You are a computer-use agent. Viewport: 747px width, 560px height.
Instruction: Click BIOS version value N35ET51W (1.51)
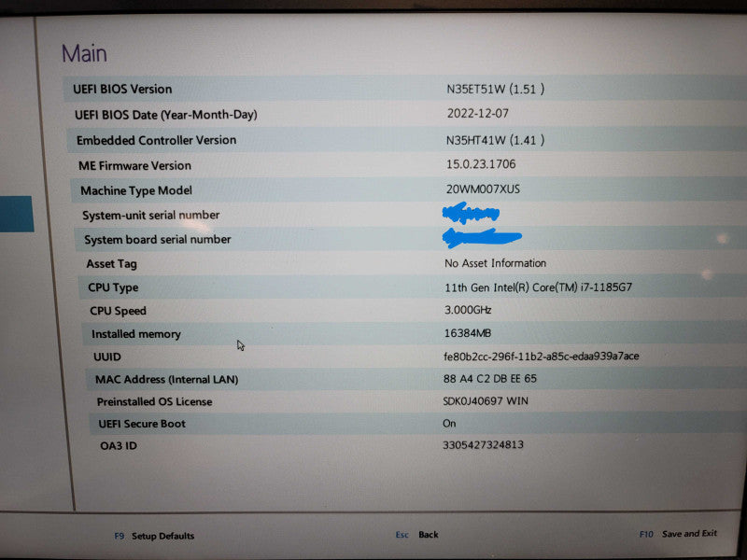click(x=496, y=89)
